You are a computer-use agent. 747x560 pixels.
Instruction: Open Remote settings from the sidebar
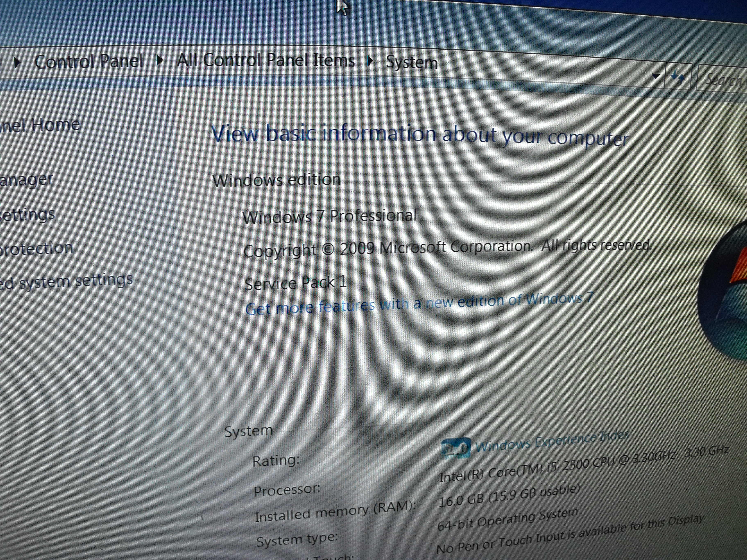tap(28, 215)
